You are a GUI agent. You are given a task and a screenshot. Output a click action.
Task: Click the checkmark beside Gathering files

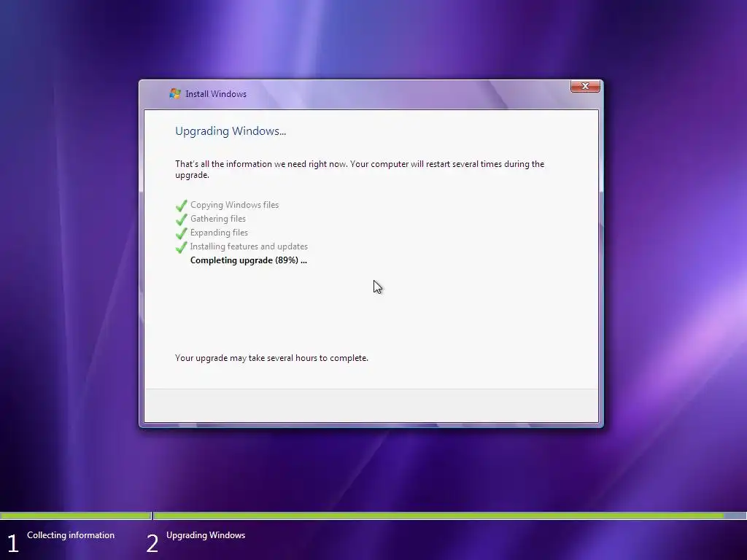[181, 219]
